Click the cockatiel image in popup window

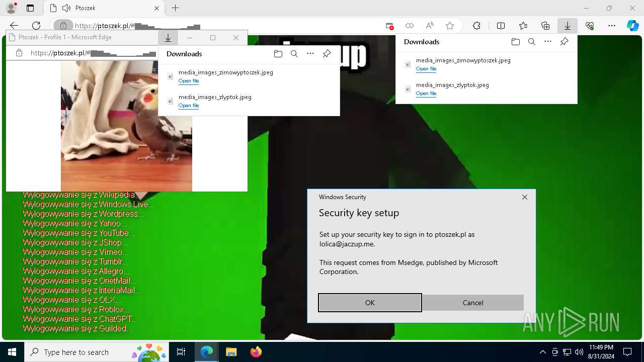click(x=126, y=126)
